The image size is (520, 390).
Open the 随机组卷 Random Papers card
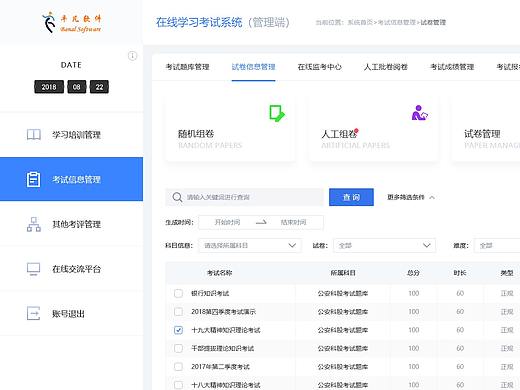(230, 129)
